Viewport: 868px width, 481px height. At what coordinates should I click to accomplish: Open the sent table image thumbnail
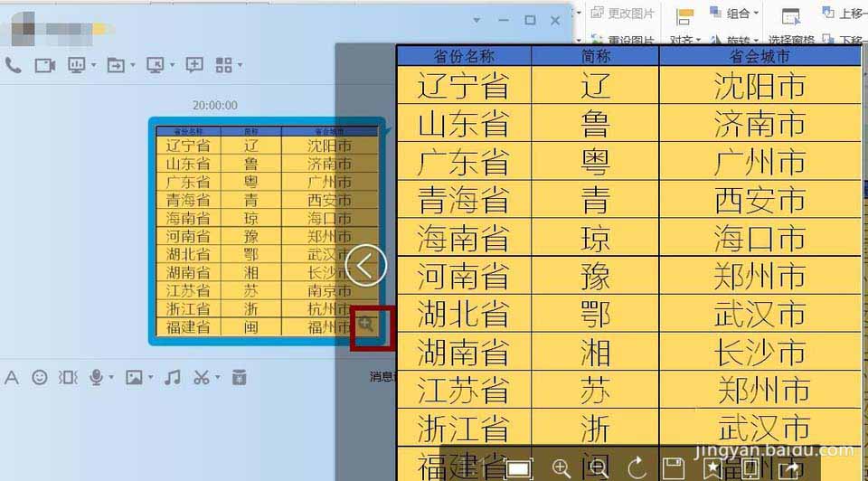click(x=262, y=231)
